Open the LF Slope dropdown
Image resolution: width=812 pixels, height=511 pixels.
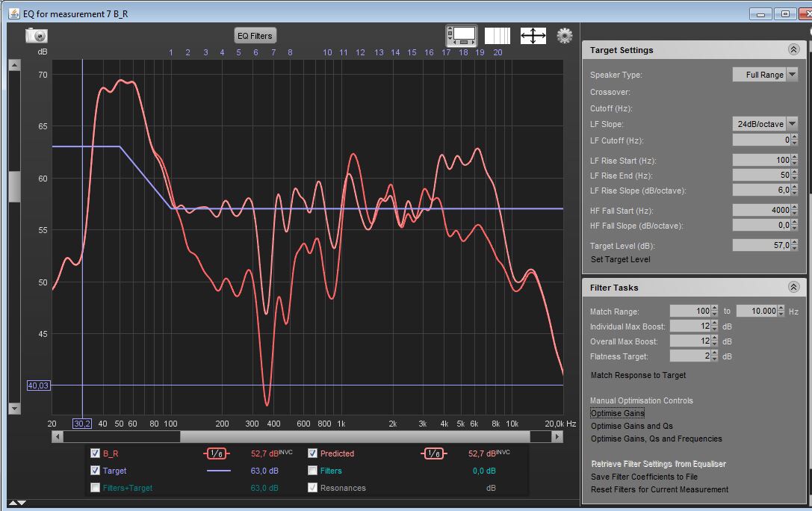tap(765, 124)
